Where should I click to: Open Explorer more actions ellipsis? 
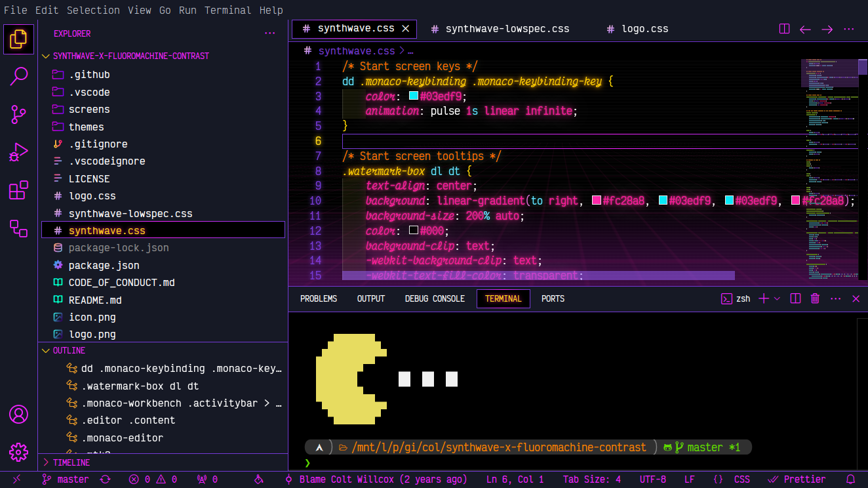coord(270,33)
